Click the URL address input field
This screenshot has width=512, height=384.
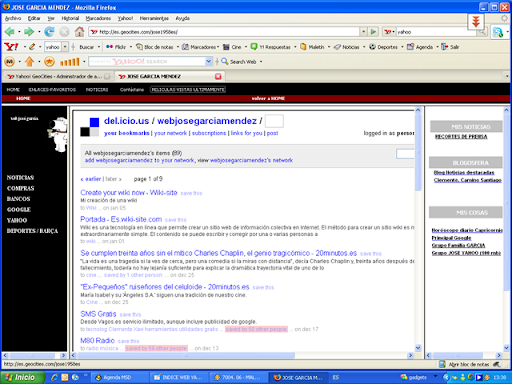224,32
